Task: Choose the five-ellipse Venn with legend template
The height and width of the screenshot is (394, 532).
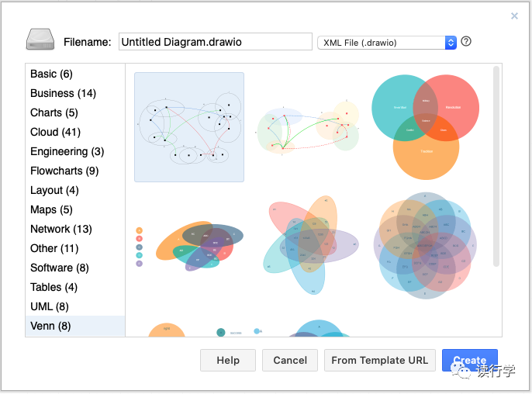Action: [x=189, y=246]
